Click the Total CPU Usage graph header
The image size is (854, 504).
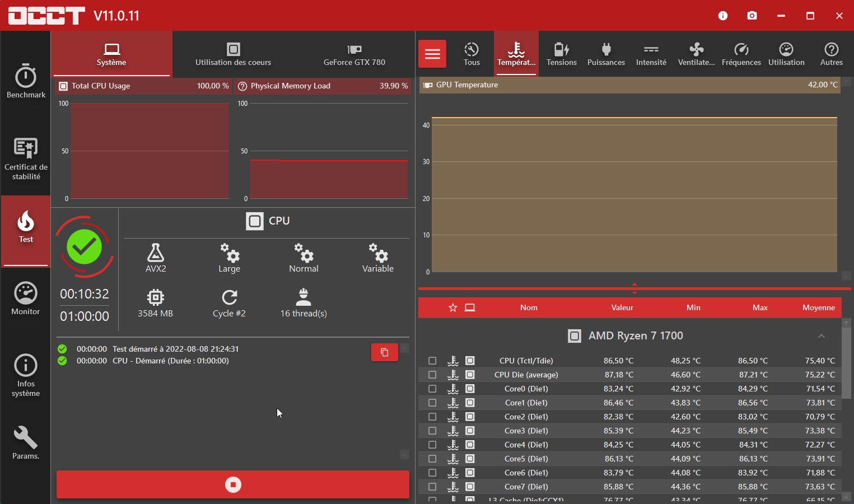[144, 86]
